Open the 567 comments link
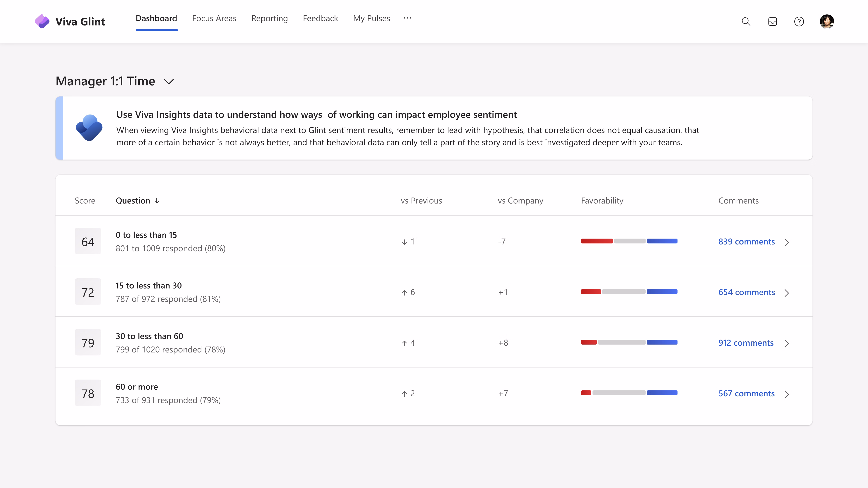This screenshot has width=868, height=488. click(746, 393)
